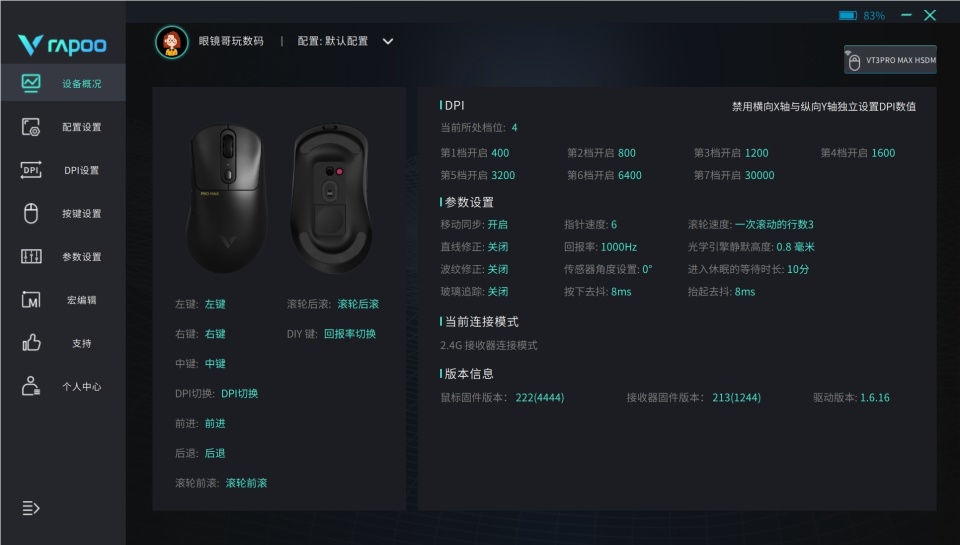Collapse sidebar with bottom menu icon
The height and width of the screenshot is (545, 960).
pos(31,508)
